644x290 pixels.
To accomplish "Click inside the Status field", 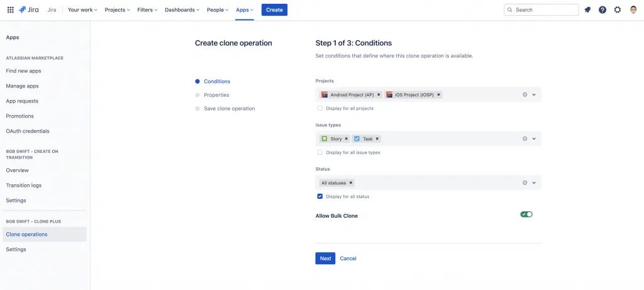I will pos(428,183).
